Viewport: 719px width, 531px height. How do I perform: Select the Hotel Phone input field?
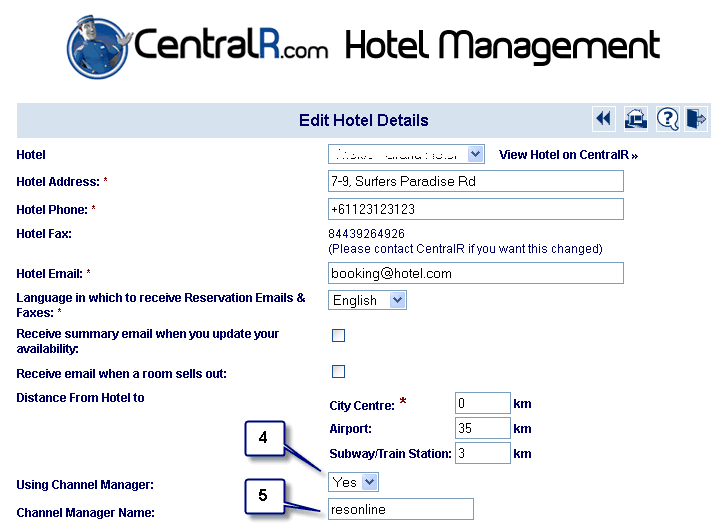pyautogui.click(x=476, y=209)
